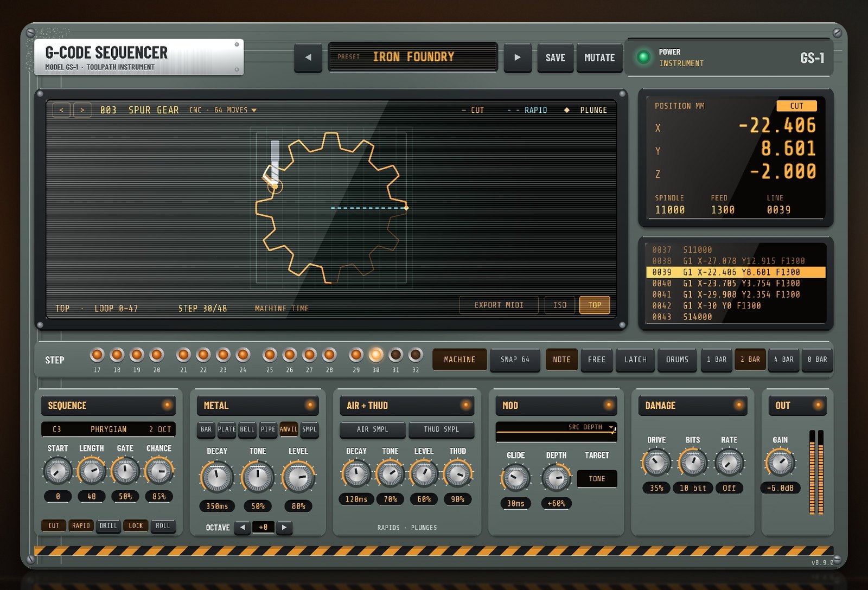Viewport: 868px width, 590px height.
Task: Click step LED 32
Action: click(x=416, y=355)
